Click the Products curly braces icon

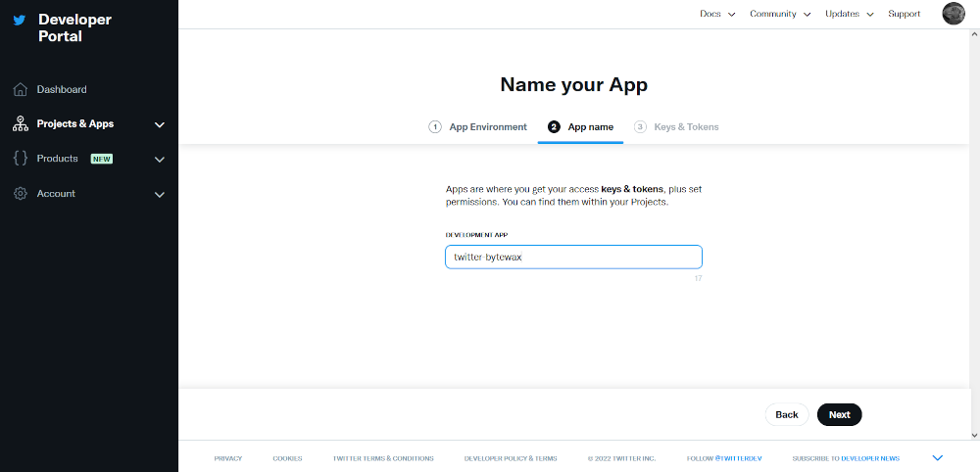pyautogui.click(x=20, y=159)
